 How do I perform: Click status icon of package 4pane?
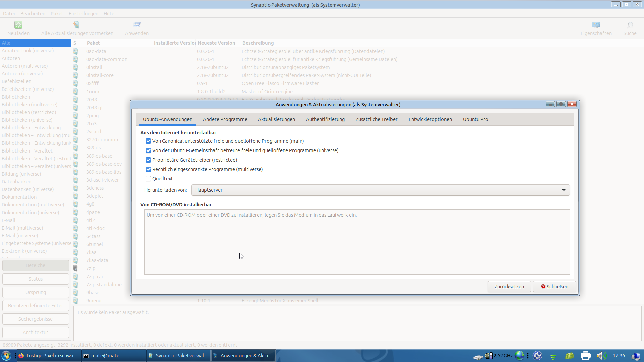tap(76, 212)
